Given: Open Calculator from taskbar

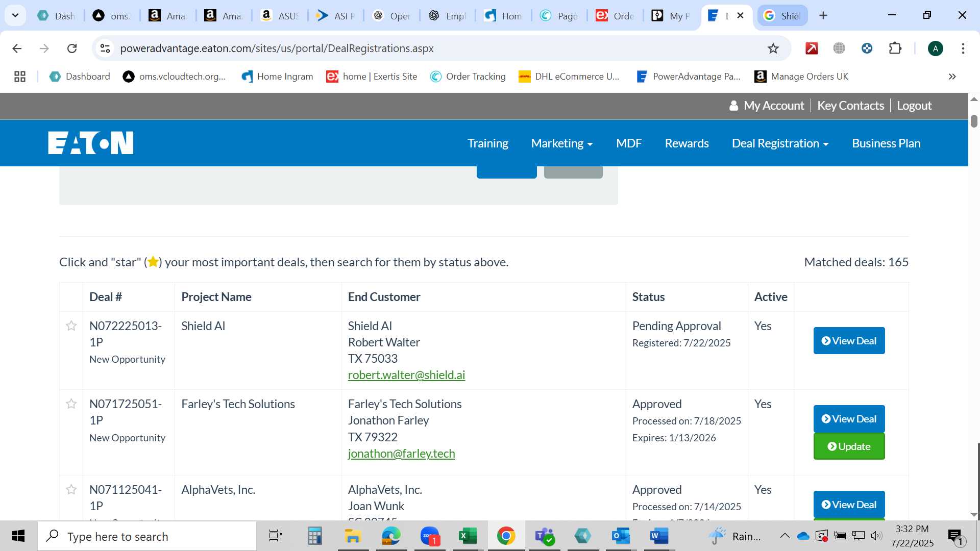Looking at the screenshot, I should (314, 536).
